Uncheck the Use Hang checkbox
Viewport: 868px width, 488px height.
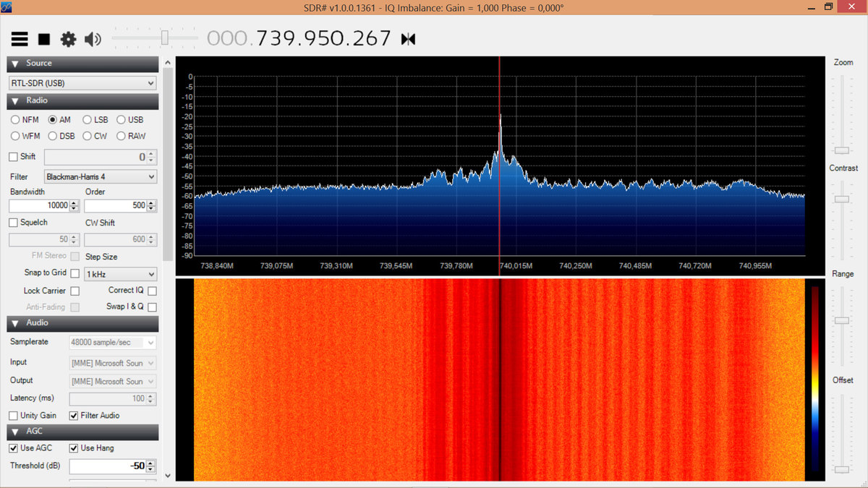(x=74, y=448)
